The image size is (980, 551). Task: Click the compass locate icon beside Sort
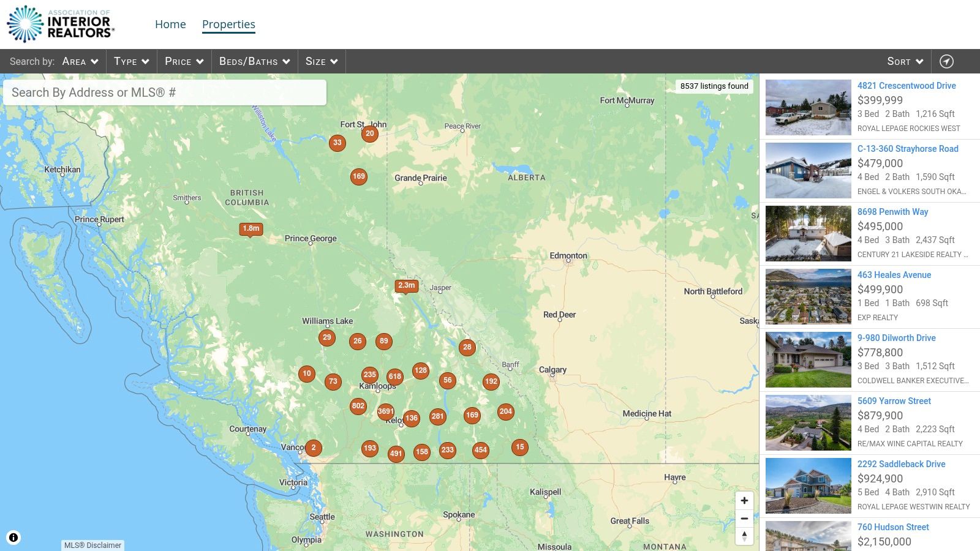click(x=947, y=61)
